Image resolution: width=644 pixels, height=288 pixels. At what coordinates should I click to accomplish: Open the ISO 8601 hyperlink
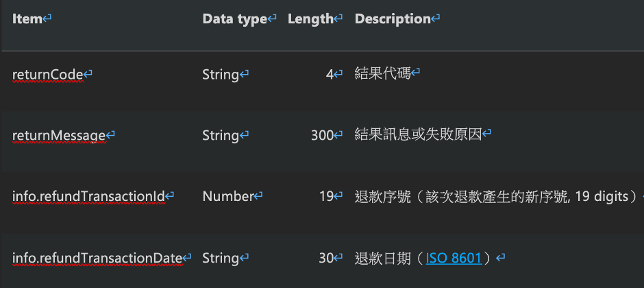454,259
